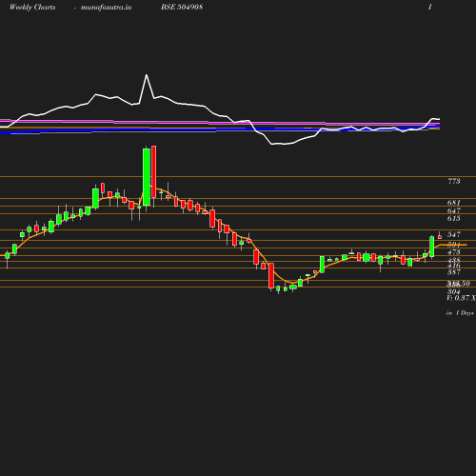476x476 pixels.
Task: Click the 387 price level label
Action: point(454,272)
